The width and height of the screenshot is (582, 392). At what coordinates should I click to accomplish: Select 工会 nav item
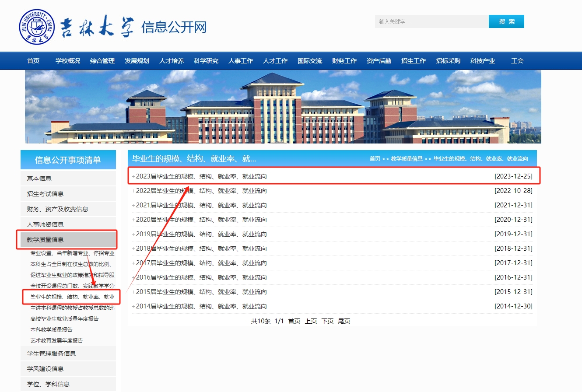pos(517,61)
